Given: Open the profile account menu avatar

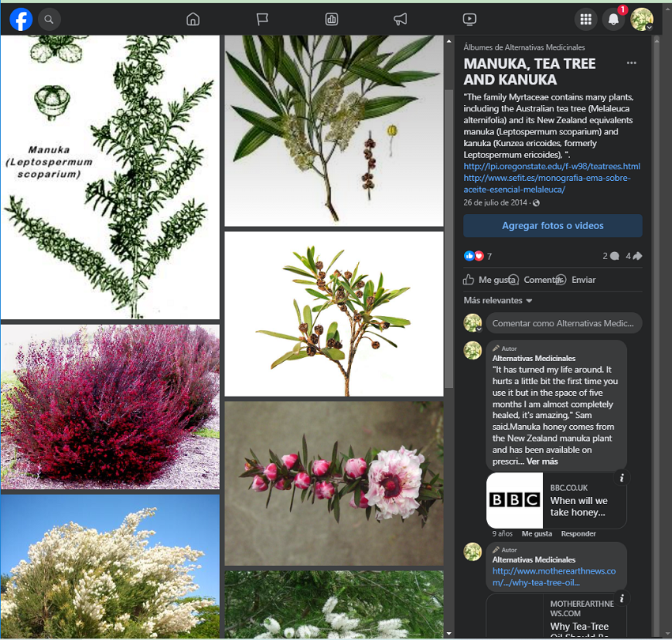Looking at the screenshot, I should point(642,19).
